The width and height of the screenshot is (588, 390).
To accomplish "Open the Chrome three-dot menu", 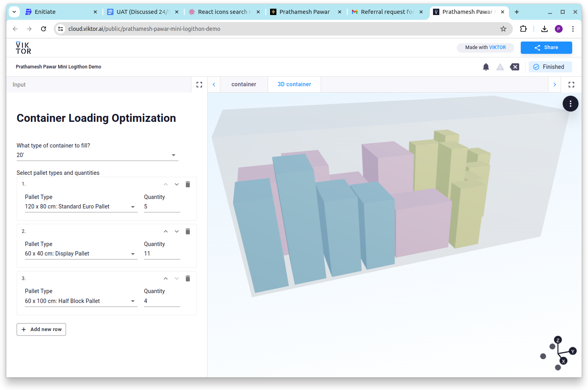I will (x=573, y=29).
